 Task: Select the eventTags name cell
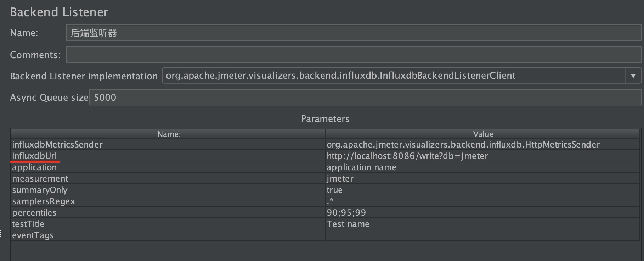tap(168, 235)
